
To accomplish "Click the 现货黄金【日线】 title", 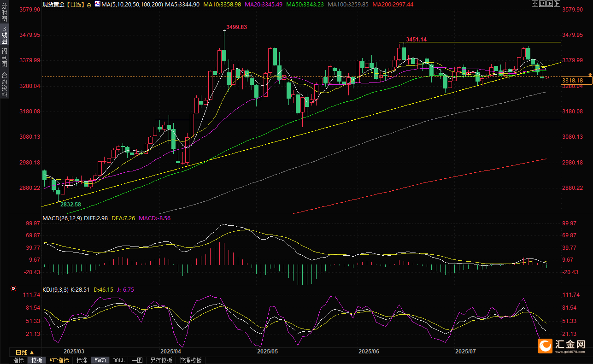I will tap(63, 4).
